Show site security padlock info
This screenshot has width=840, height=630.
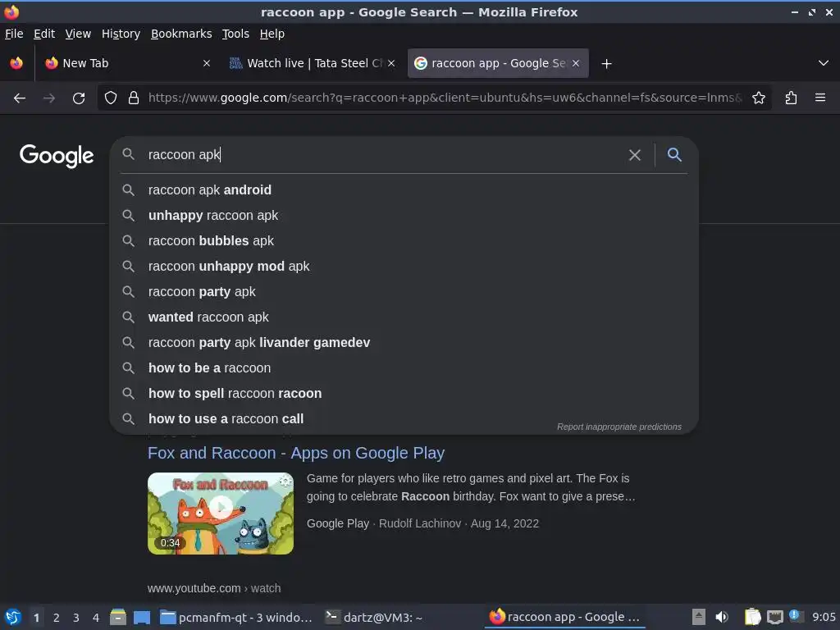(134, 98)
